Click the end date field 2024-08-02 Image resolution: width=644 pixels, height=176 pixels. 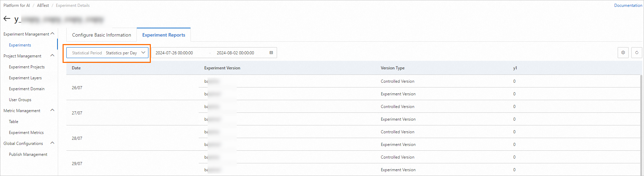click(235, 53)
